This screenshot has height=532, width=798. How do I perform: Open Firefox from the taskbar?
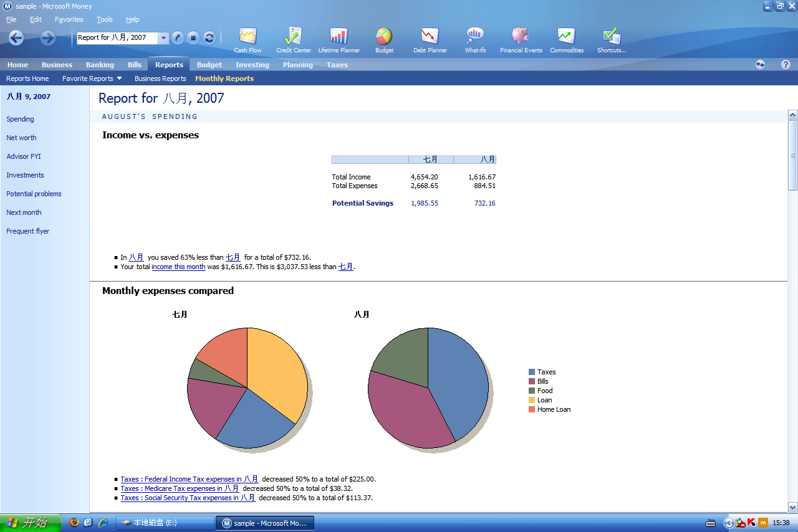[x=74, y=523]
